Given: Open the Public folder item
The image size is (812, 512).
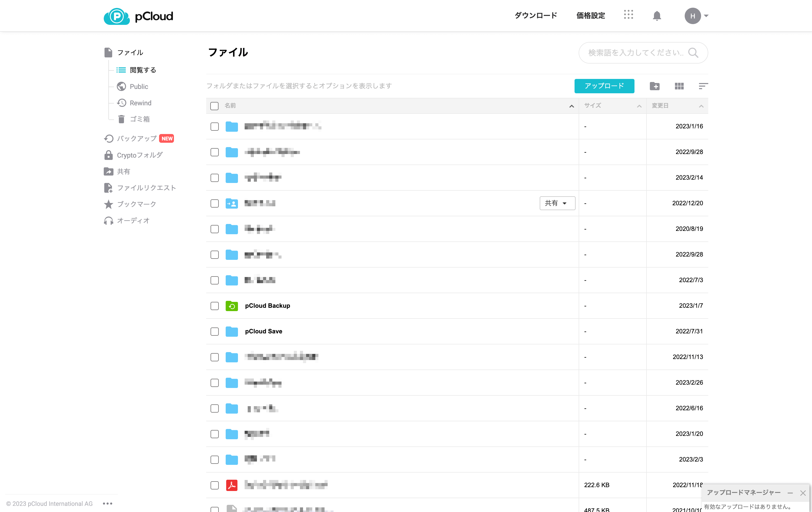Looking at the screenshot, I should (132, 86).
